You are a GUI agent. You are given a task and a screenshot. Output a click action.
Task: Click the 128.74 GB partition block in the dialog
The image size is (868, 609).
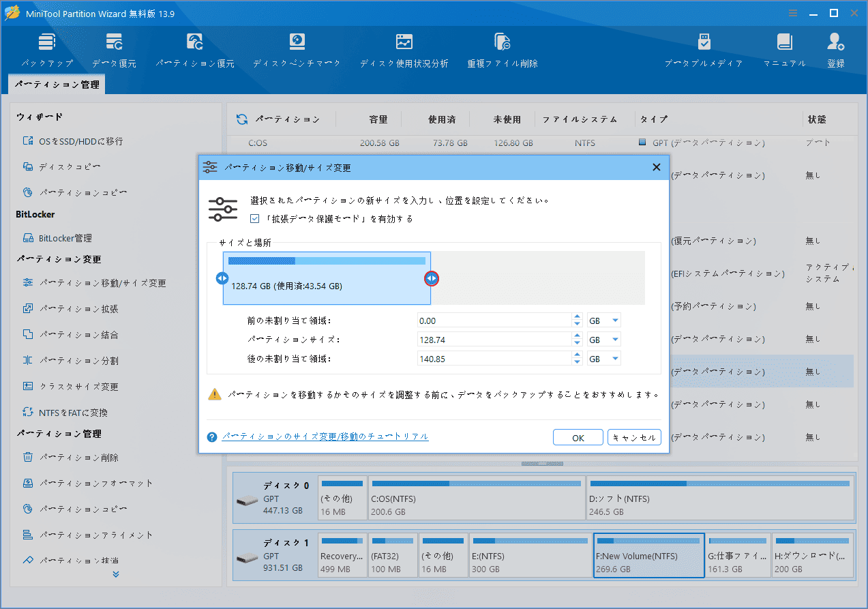[327, 278]
